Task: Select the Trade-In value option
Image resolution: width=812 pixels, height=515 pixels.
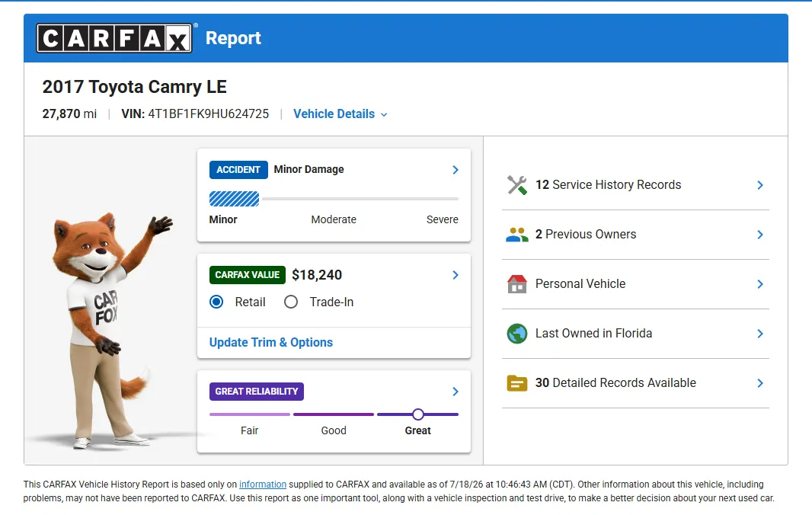Action: 291,302
